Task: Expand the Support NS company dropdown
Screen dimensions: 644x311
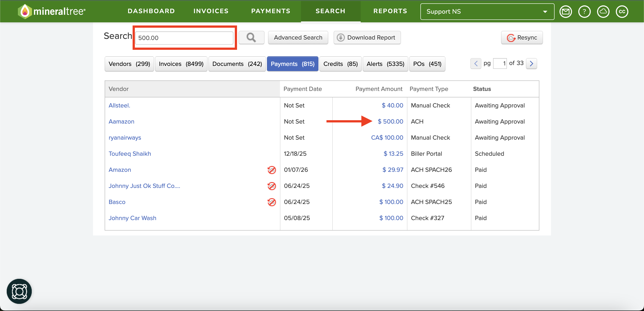Action: (x=487, y=11)
